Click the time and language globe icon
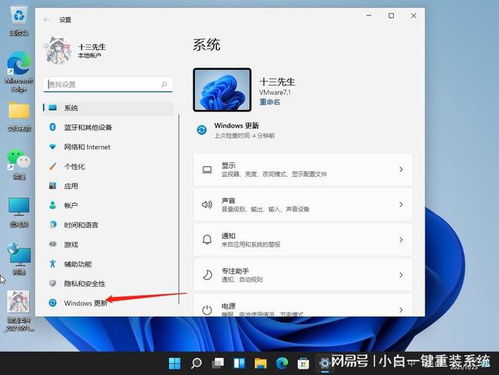This screenshot has height=375, width=499. click(53, 224)
